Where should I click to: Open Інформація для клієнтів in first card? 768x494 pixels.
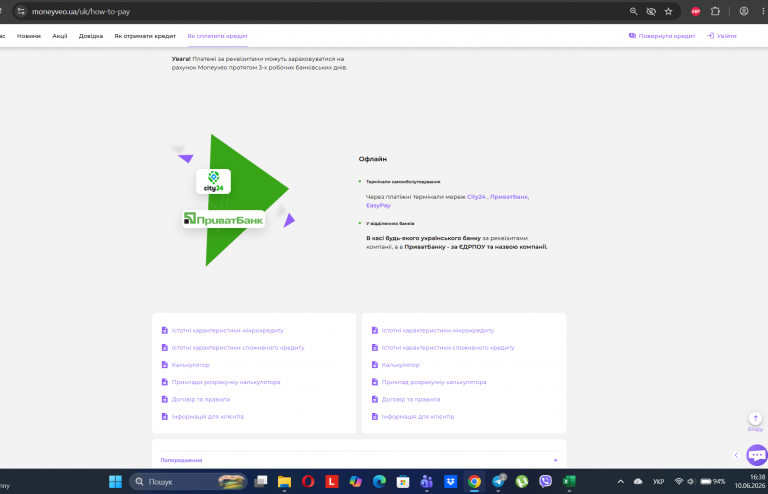208,417
